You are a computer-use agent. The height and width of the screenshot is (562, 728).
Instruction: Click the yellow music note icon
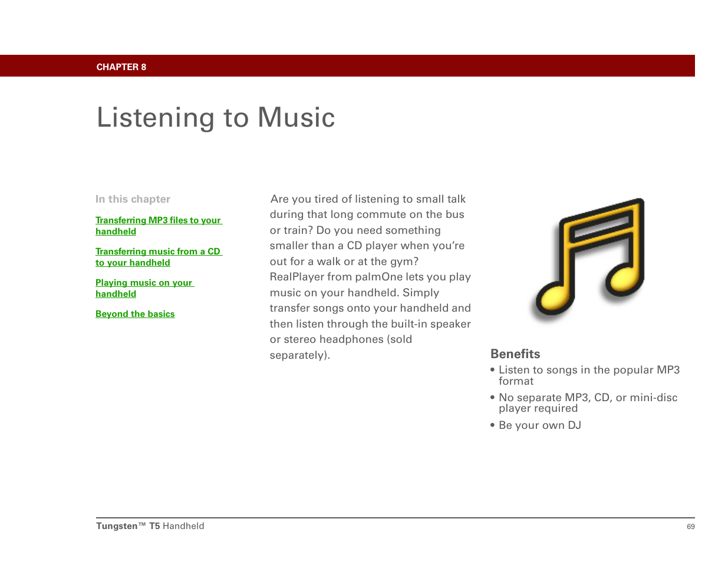click(x=590, y=259)
